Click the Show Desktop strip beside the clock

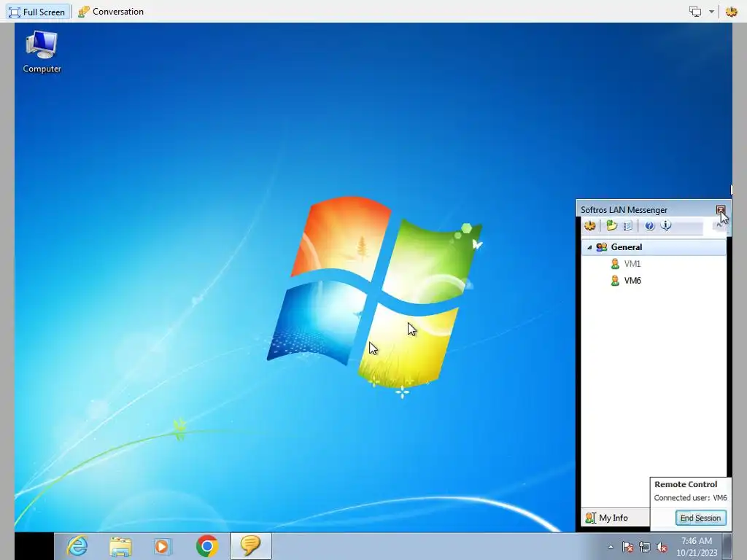[x=727, y=546]
